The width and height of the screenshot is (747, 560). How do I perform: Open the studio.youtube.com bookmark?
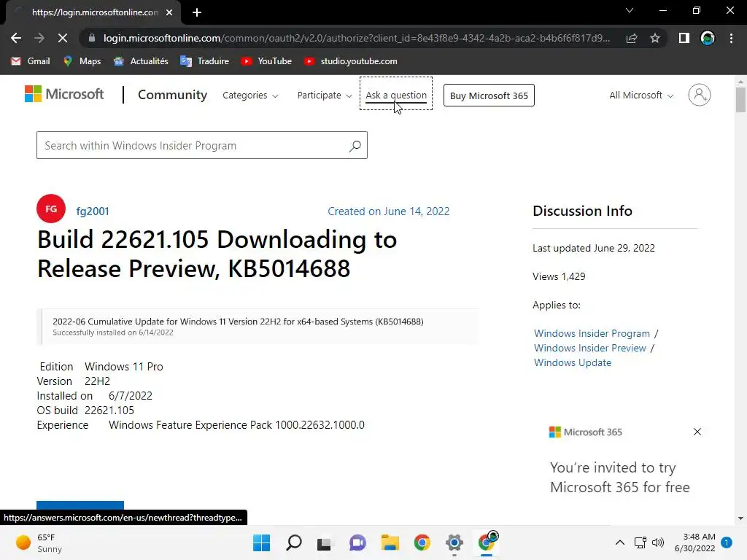point(350,61)
